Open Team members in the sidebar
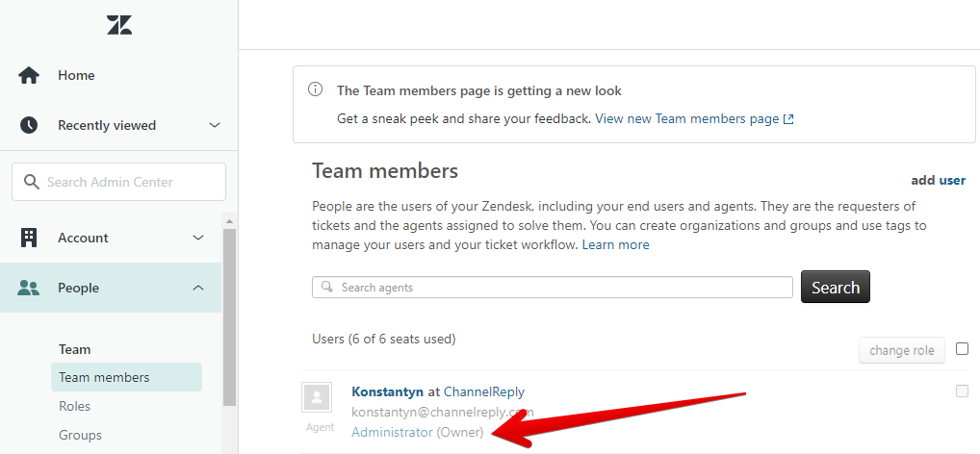 click(126, 377)
